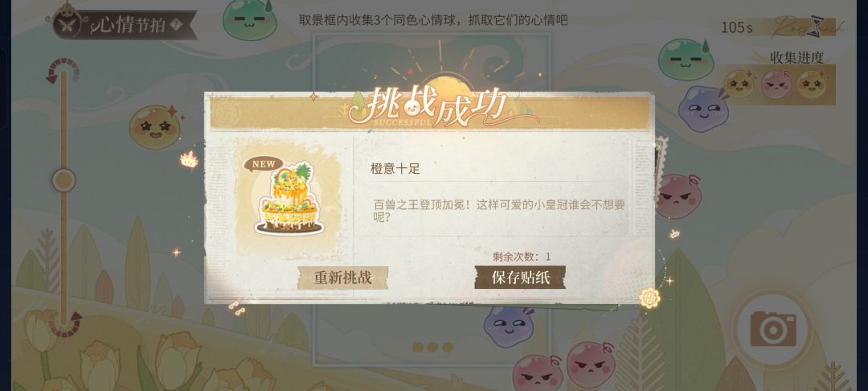868x391 pixels.
Task: Select the butterfly emblem icon
Action: coord(68,24)
